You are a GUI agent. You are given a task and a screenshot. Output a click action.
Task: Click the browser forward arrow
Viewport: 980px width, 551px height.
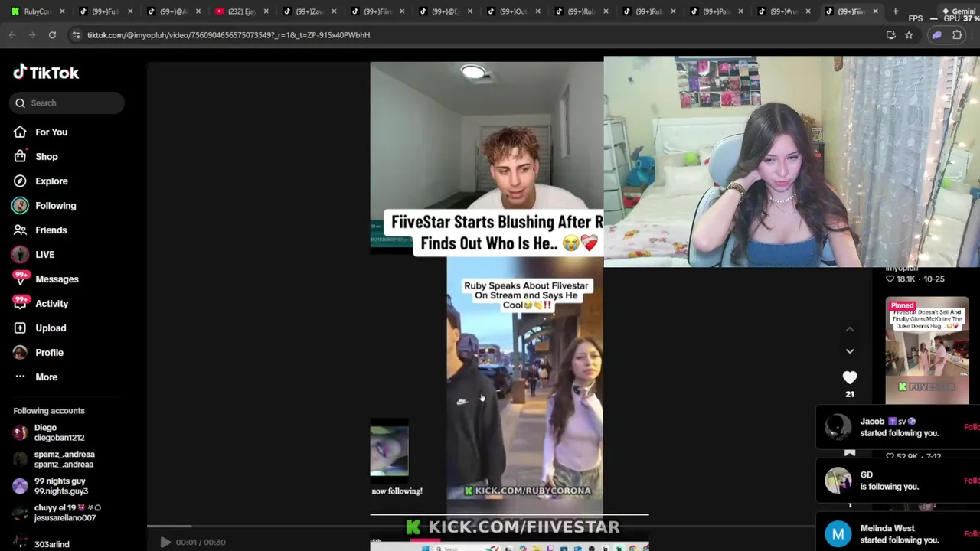coord(32,35)
